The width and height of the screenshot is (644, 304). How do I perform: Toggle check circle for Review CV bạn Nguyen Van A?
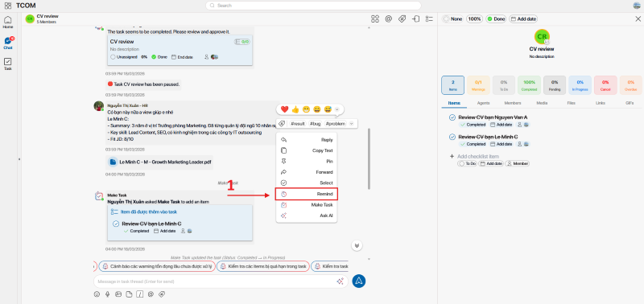[452, 117]
